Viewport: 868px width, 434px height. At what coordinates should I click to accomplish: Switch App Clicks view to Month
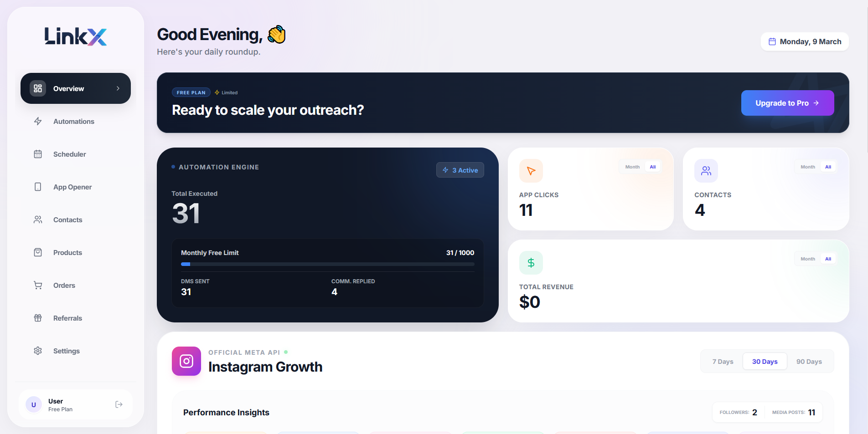pyautogui.click(x=632, y=167)
